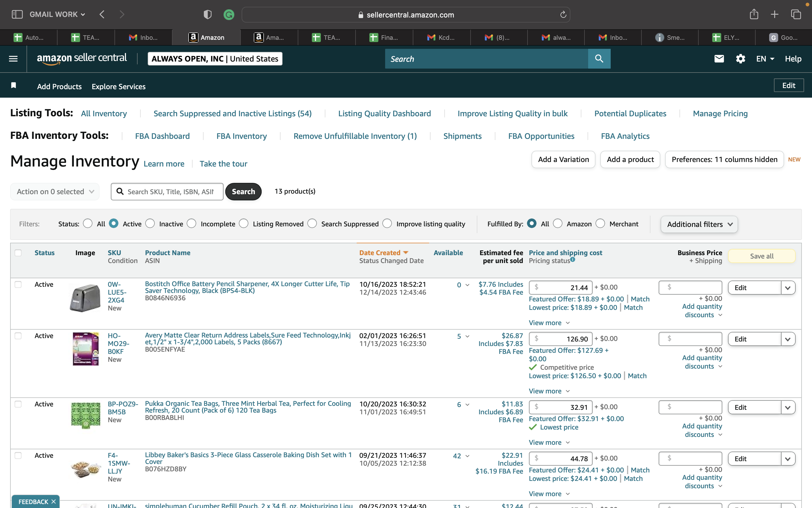Toggle the Safari sidebar icon

point(17,14)
